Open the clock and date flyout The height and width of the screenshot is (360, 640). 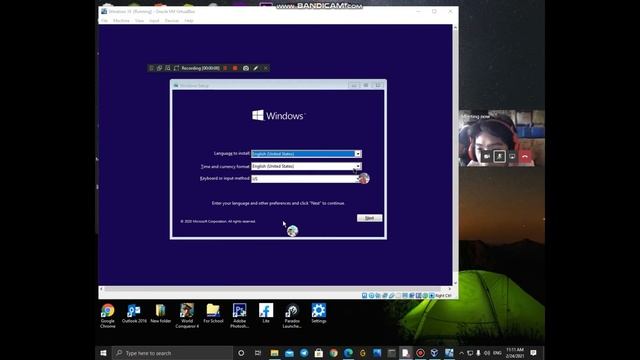click(515, 353)
